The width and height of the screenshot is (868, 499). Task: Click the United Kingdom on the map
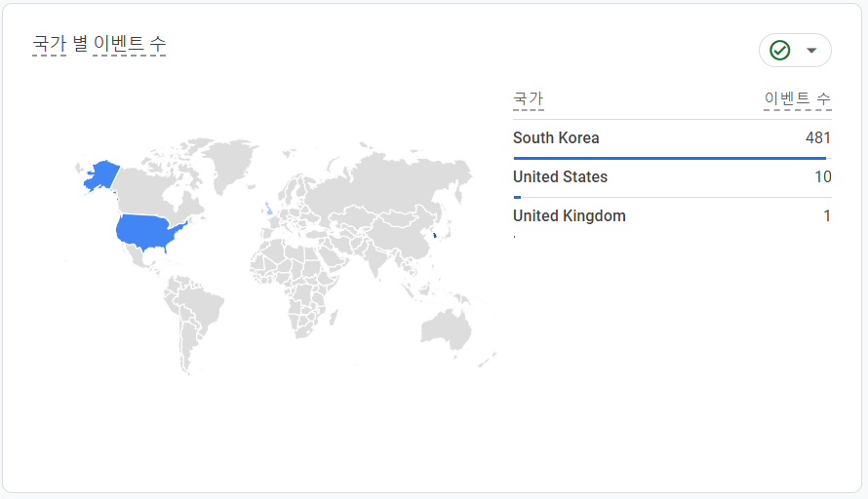(268, 208)
